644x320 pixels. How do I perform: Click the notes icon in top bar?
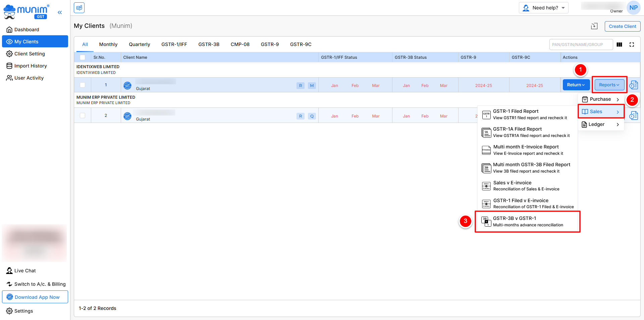(79, 8)
